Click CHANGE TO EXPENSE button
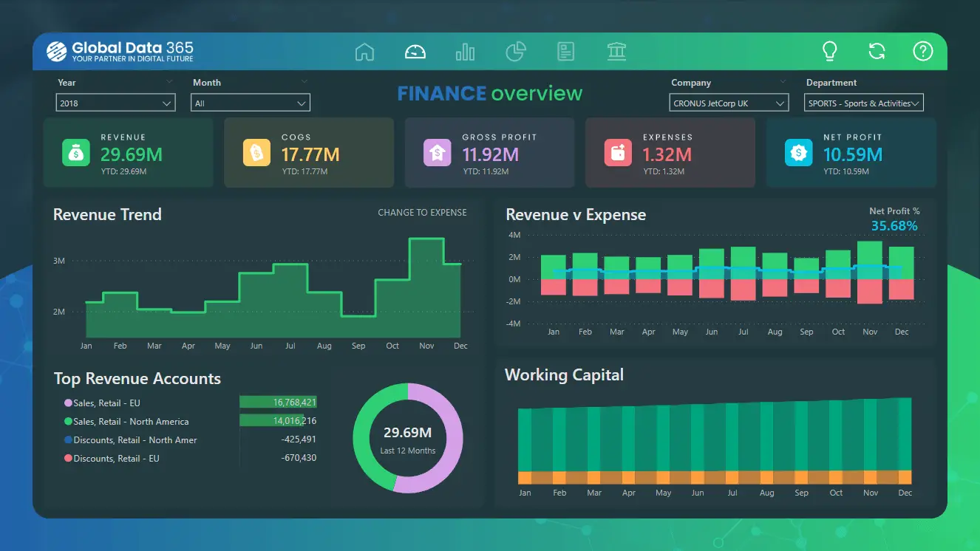Image resolution: width=980 pixels, height=551 pixels. pyautogui.click(x=422, y=213)
